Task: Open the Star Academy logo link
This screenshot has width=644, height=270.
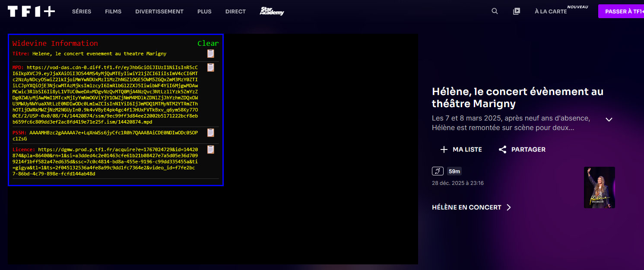Action: coord(272,11)
